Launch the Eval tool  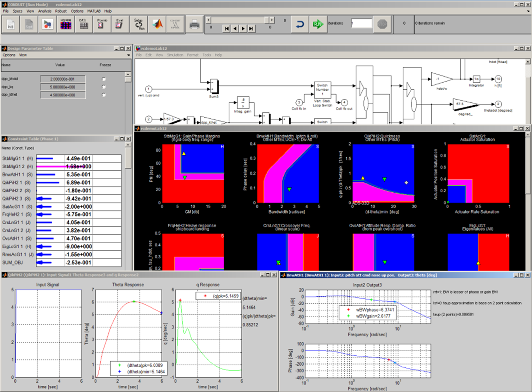point(119,24)
